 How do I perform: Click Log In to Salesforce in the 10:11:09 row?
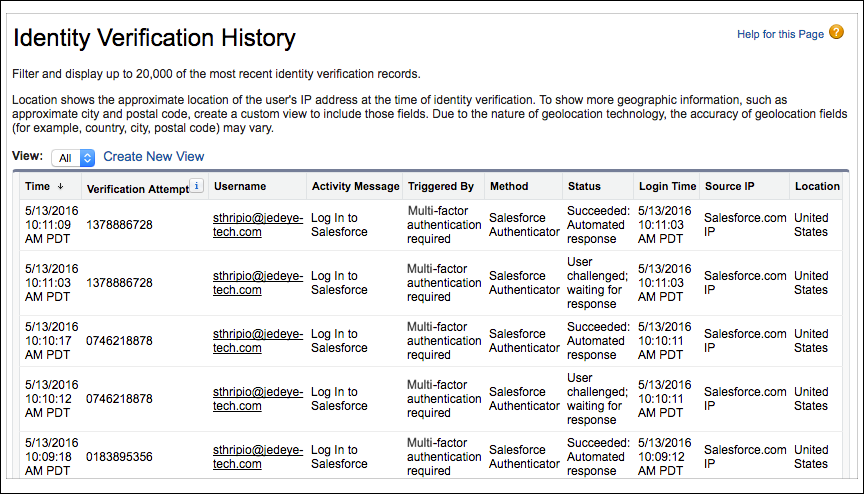tap(339, 225)
